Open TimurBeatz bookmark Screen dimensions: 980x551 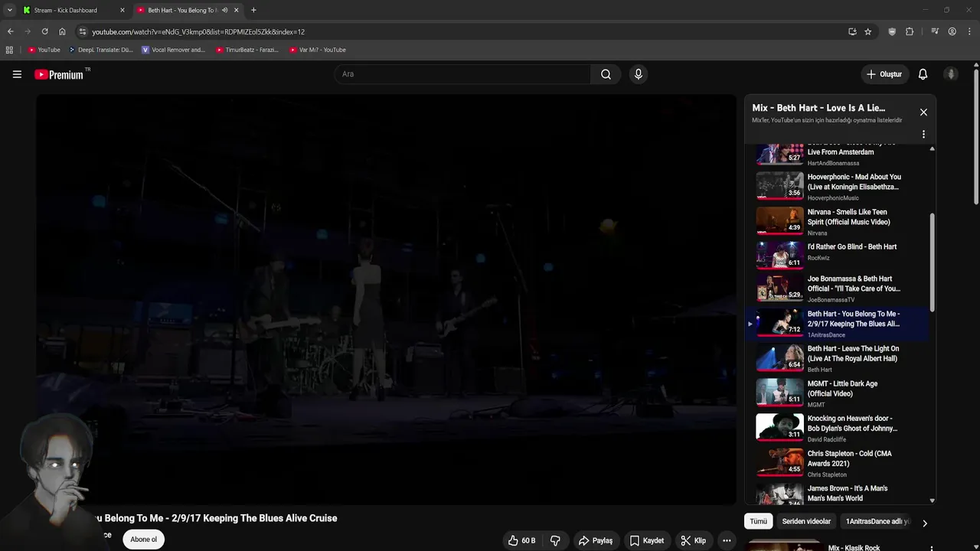(247, 50)
